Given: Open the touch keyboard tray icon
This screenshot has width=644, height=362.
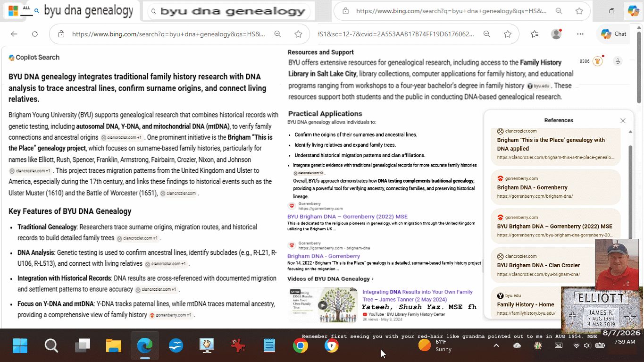Looking at the screenshot, I should (x=559, y=346).
